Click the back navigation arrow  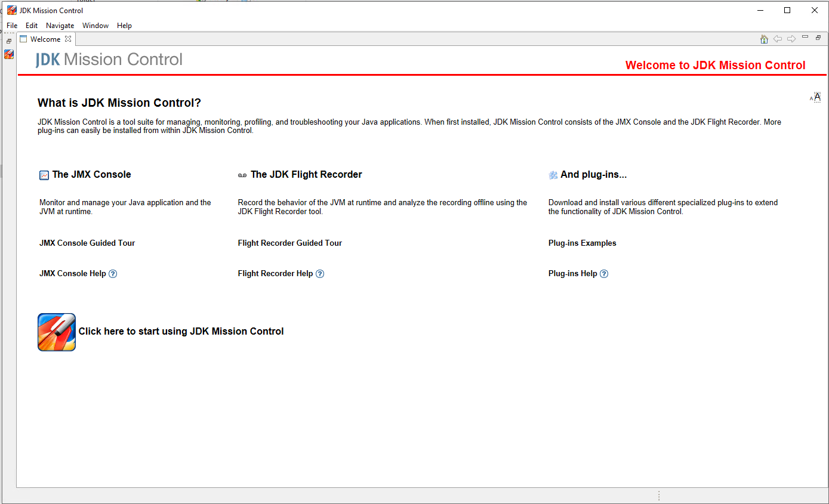[778, 39]
